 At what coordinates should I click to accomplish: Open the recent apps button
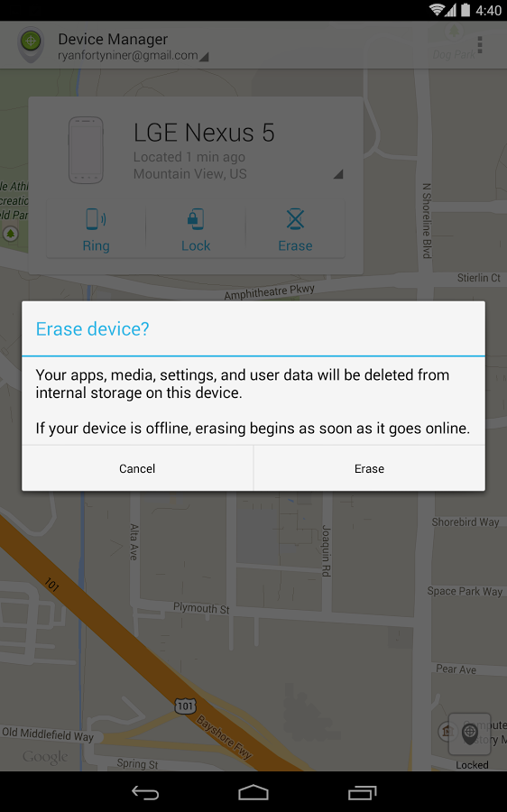[x=362, y=792]
